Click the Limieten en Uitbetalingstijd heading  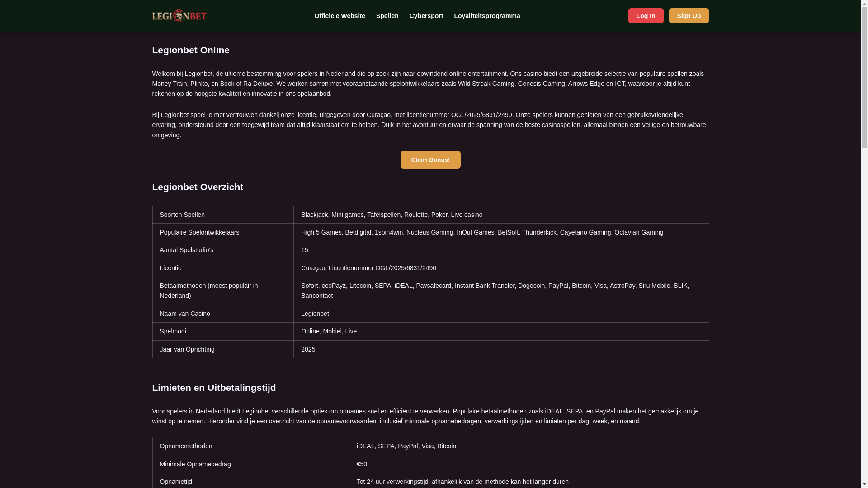(x=214, y=388)
